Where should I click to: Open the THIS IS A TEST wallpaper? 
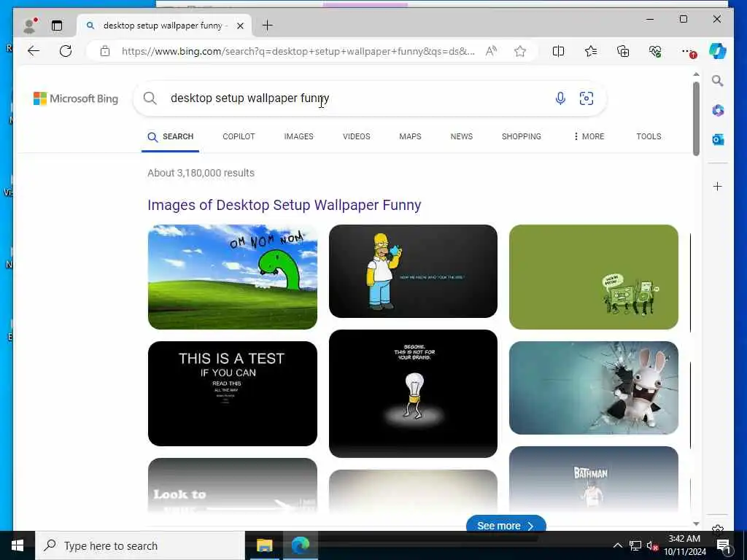click(233, 394)
